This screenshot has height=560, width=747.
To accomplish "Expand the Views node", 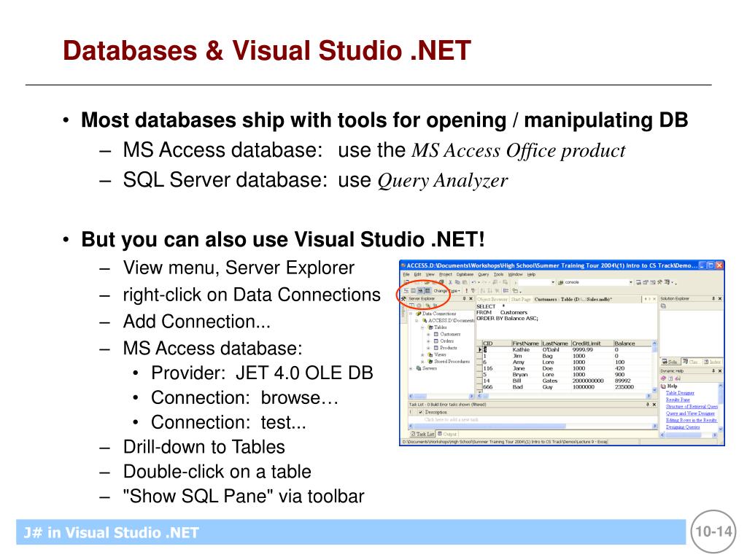I will [422, 355].
